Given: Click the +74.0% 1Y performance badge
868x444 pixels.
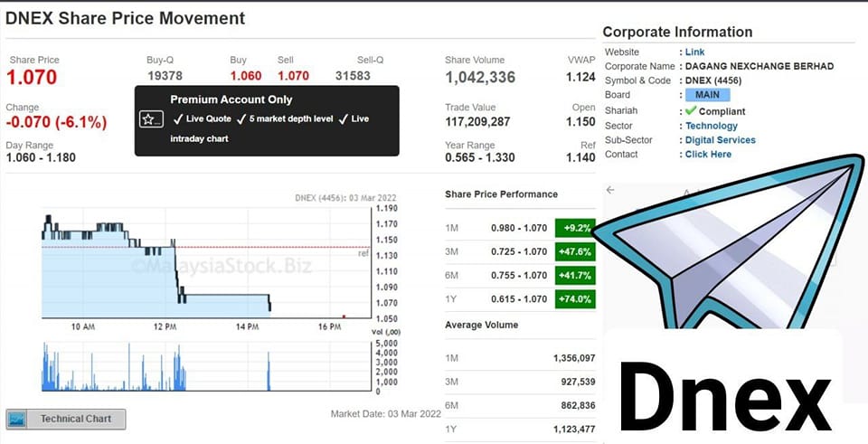Looking at the screenshot, I should coord(575,299).
